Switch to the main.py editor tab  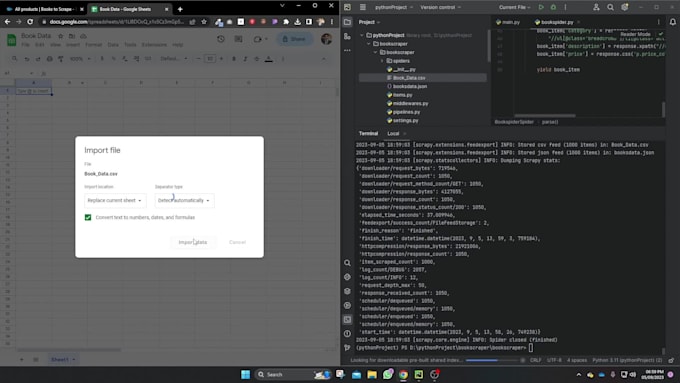coord(508,22)
